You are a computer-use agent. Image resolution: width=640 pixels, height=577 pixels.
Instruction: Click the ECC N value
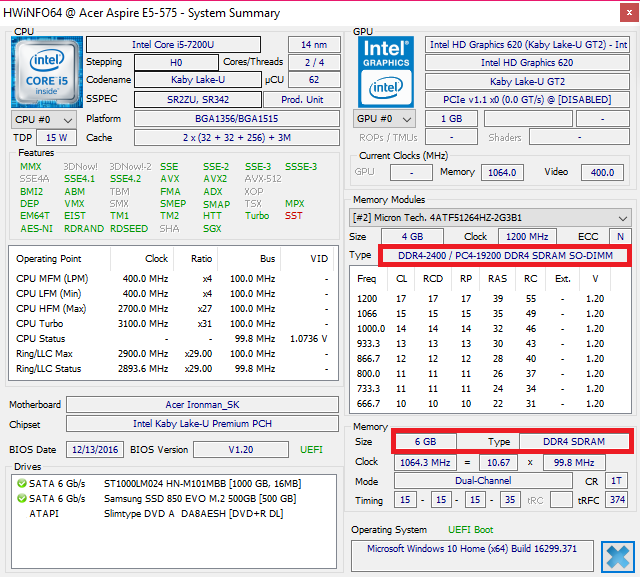pos(620,237)
